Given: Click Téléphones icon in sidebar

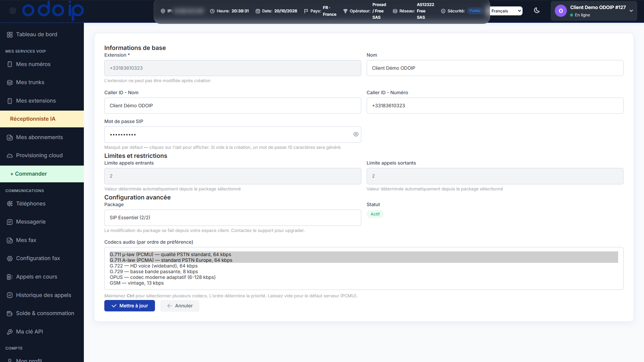Looking at the screenshot, I should 10,204.
